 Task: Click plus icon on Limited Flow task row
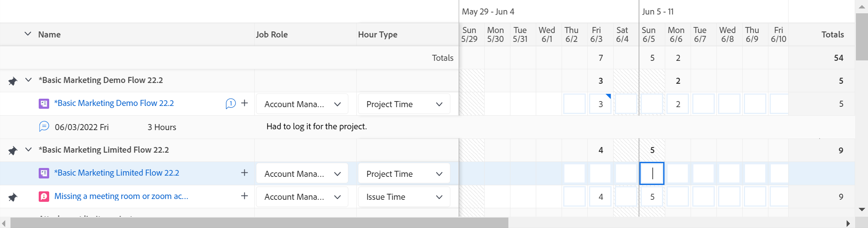pos(244,173)
